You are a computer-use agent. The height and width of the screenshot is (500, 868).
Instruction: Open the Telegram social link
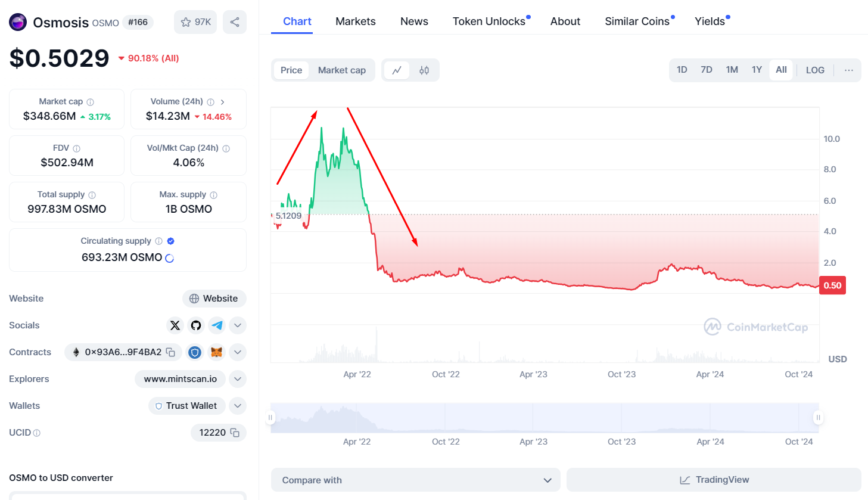(x=217, y=325)
